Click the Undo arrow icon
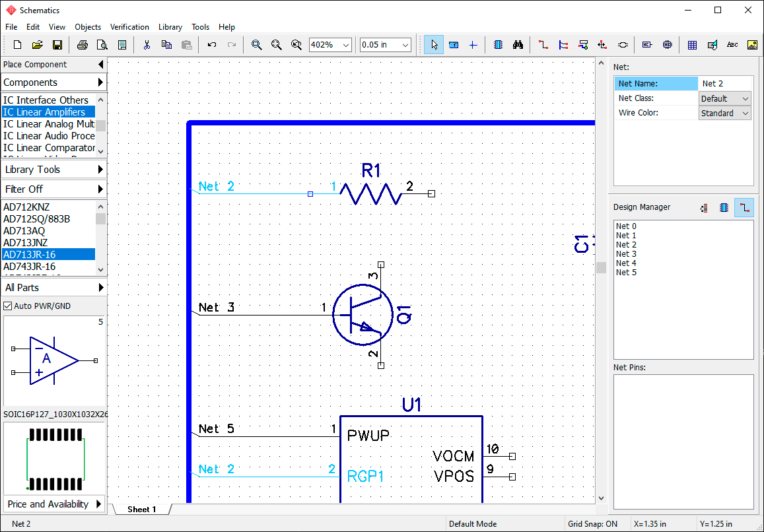 tap(211, 45)
